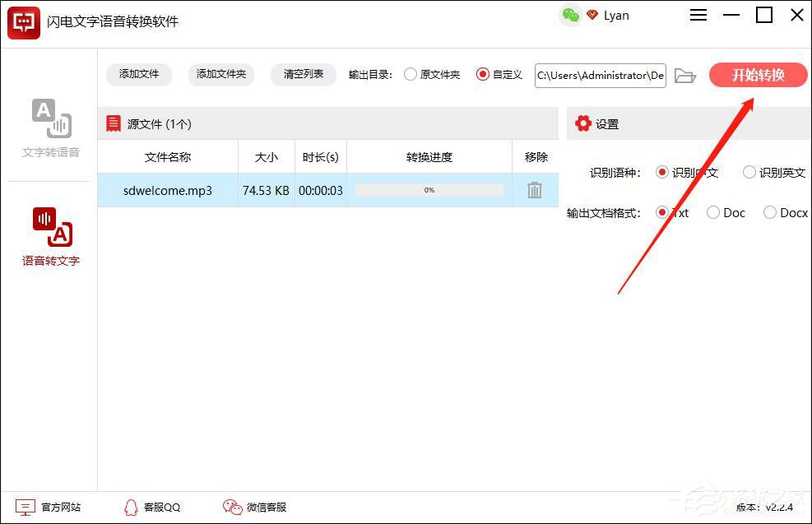Select the 原文件夹 output option
This screenshot has width=812, height=524.
(x=410, y=75)
